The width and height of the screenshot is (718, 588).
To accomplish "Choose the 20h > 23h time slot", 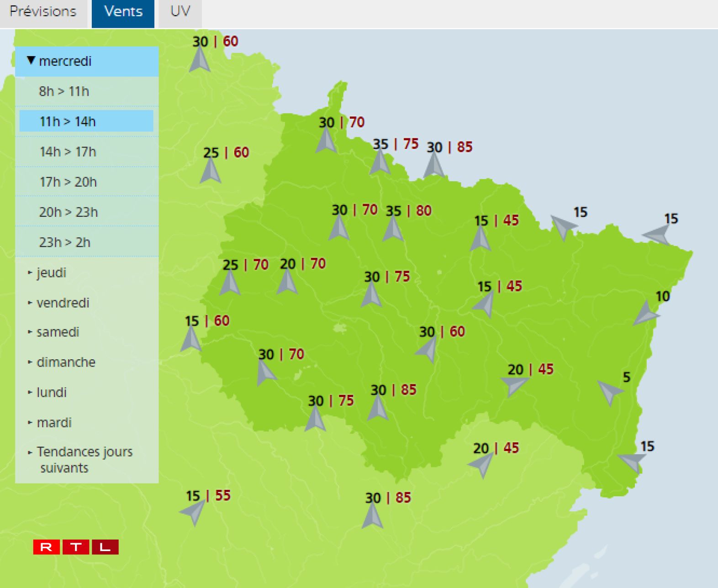I will point(69,212).
